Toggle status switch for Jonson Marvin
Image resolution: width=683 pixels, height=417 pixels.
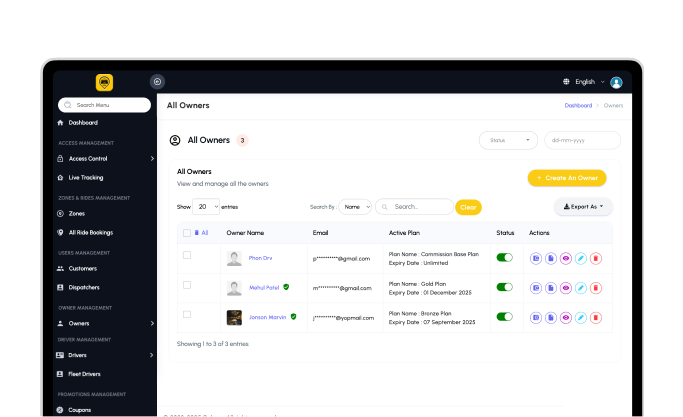click(504, 317)
